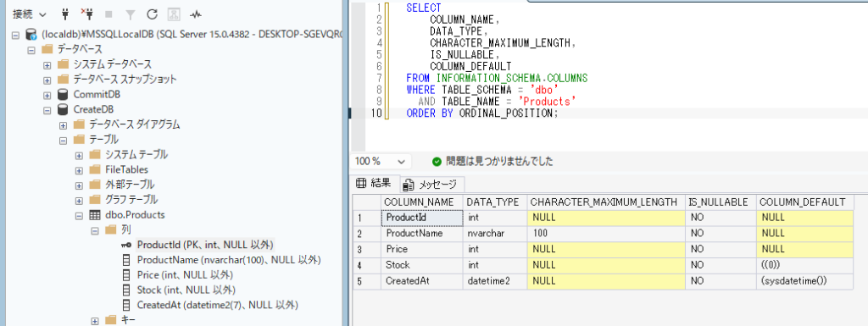Select the グラフ テーブル label
This screenshot has height=326, width=868.
click(131, 199)
